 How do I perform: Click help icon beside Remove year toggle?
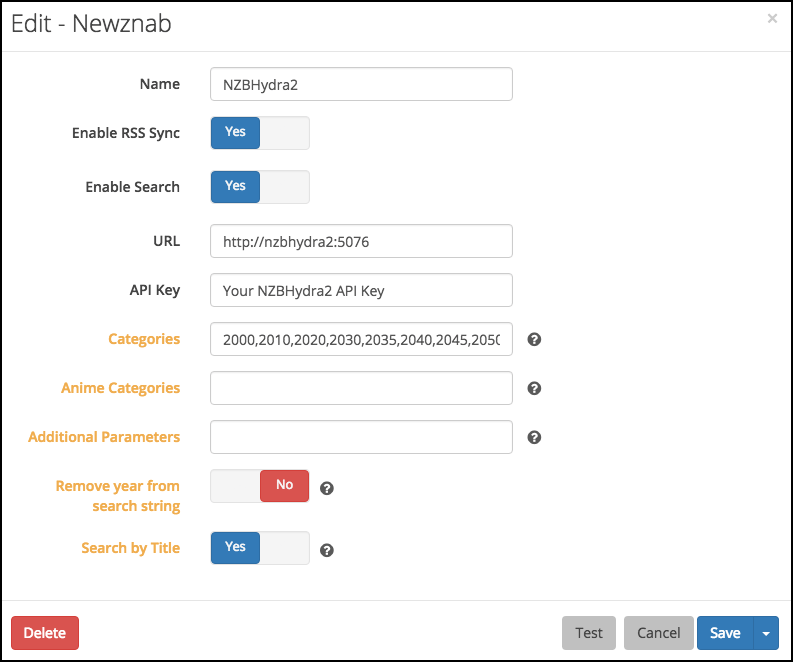coord(326,488)
